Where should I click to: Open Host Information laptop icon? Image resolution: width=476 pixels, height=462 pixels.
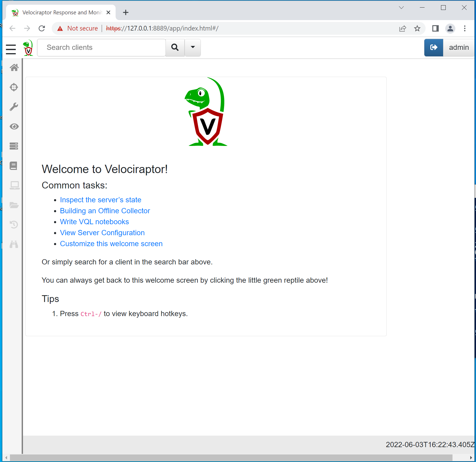(x=15, y=185)
